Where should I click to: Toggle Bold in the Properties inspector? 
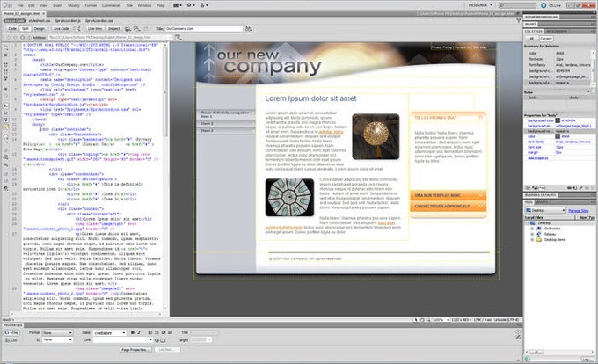pyautogui.click(x=132, y=332)
